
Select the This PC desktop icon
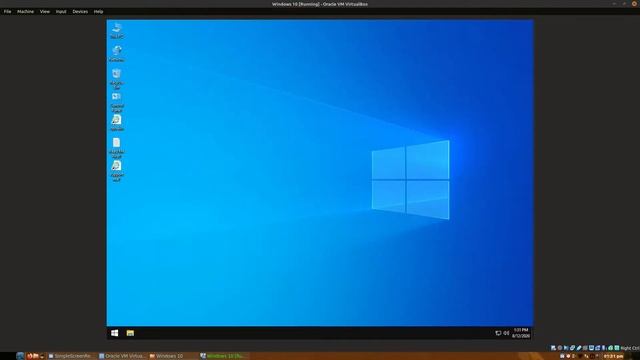117,31
